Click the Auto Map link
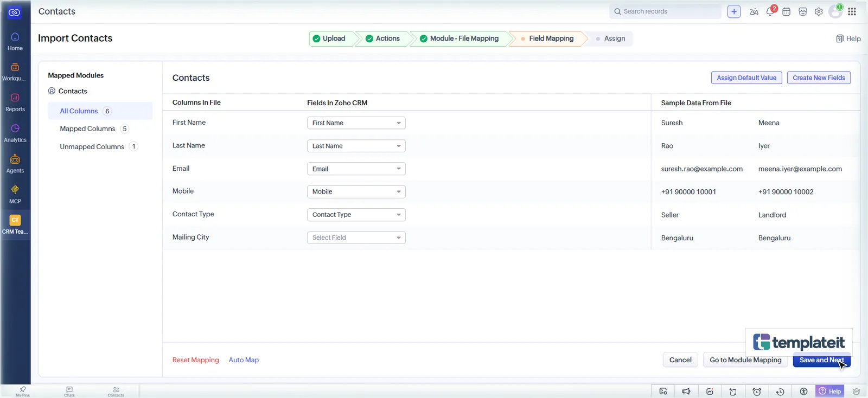The width and height of the screenshot is (868, 398). point(244,360)
